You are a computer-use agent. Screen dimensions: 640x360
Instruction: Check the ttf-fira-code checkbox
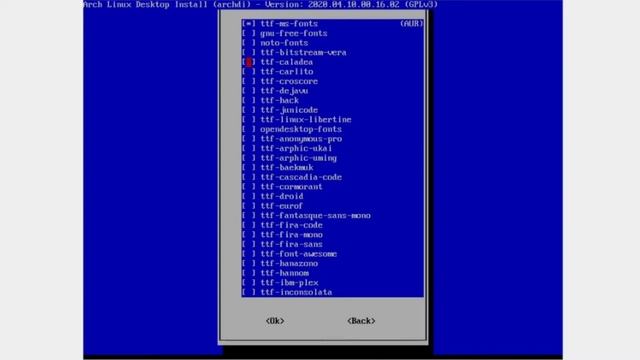click(x=249, y=225)
